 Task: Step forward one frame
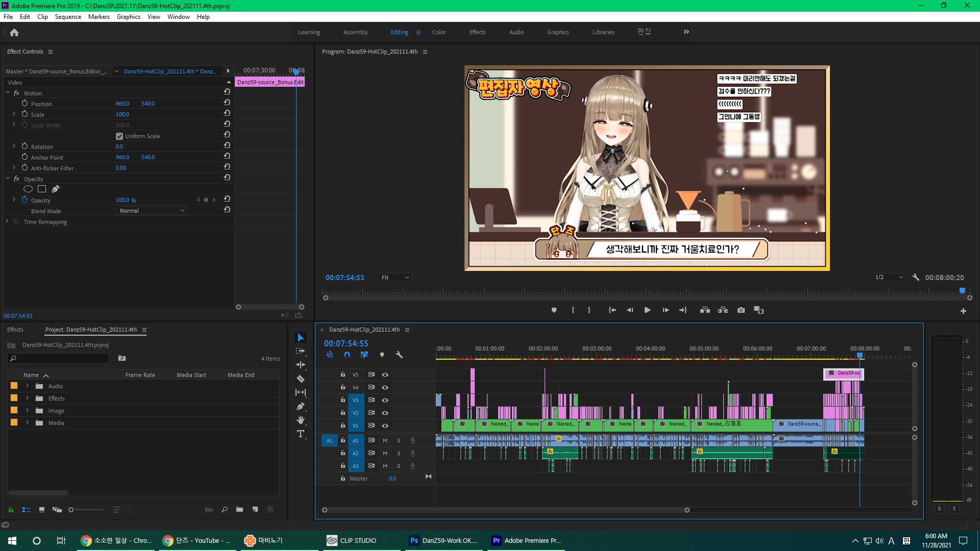point(666,310)
